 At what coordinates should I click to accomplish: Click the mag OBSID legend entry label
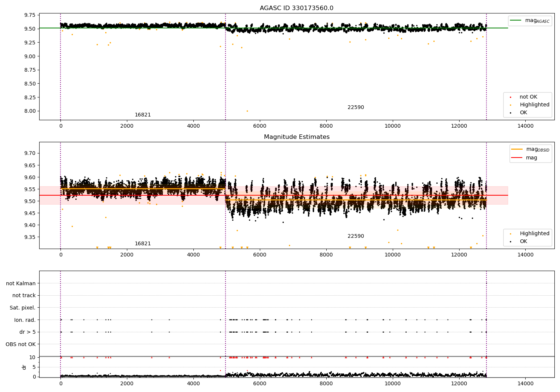pos(538,149)
